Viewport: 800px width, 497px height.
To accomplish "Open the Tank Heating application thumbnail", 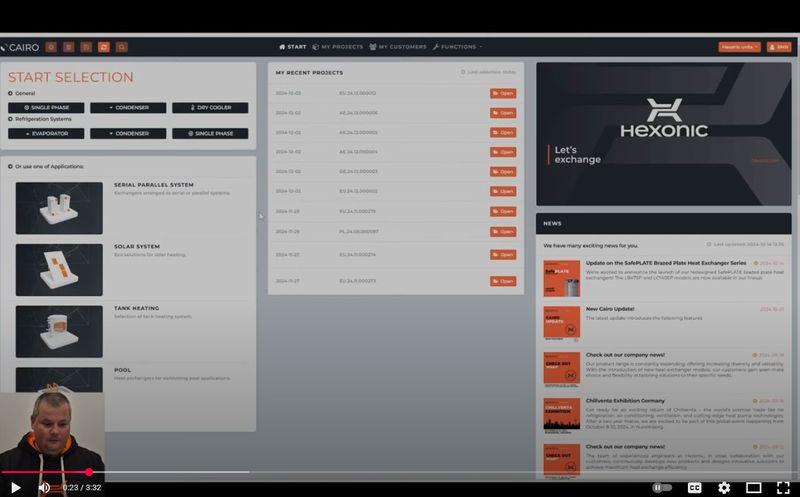I will click(x=59, y=332).
